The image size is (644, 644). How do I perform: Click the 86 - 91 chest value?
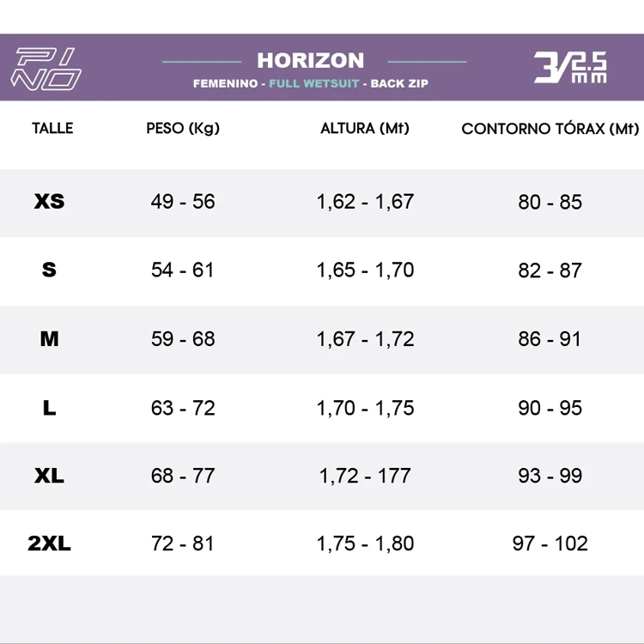(550, 338)
